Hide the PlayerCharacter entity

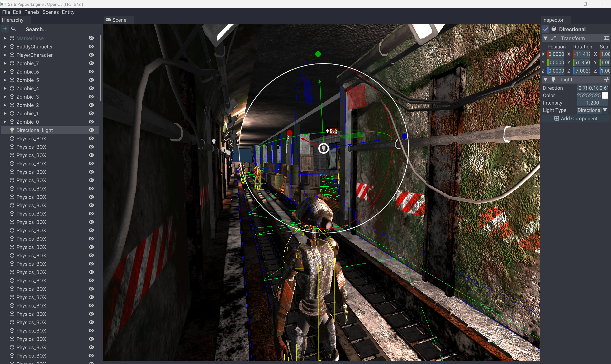91,55
